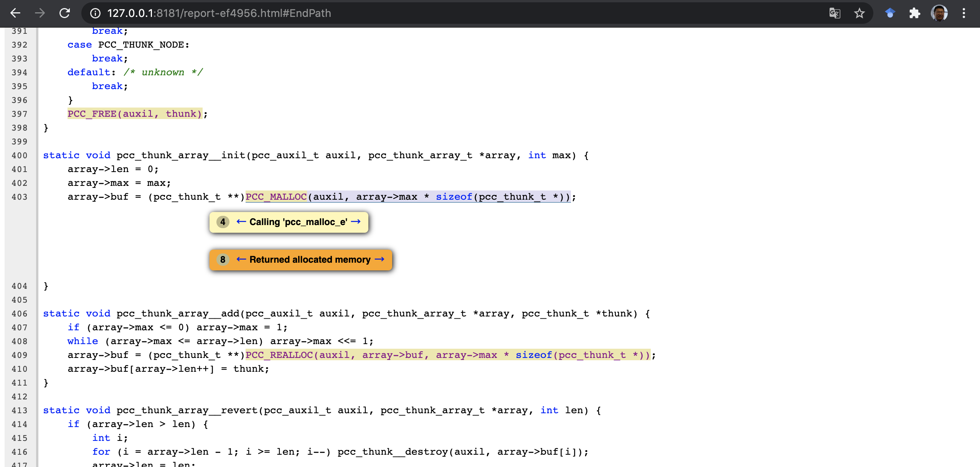The width and height of the screenshot is (980, 467).
Task: Open the Chrome profile avatar
Action: point(939,13)
